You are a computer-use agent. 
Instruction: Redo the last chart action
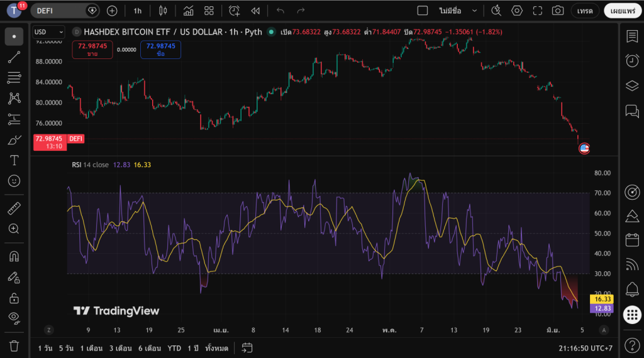tap(301, 11)
